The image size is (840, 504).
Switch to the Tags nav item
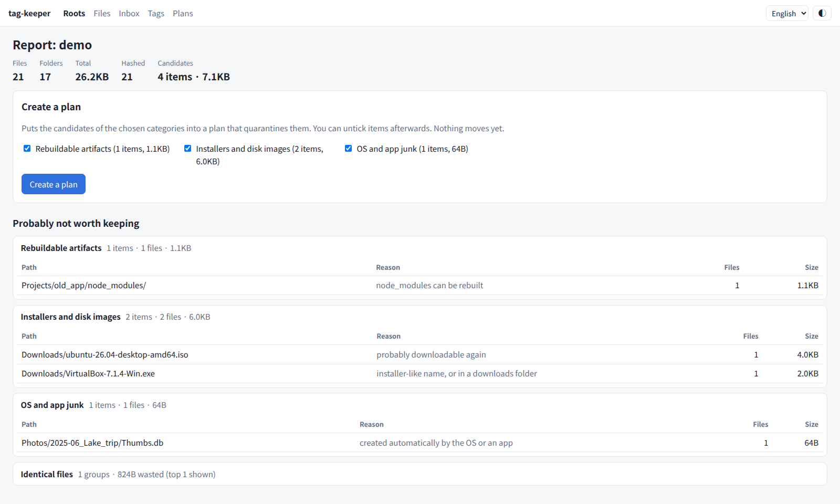click(x=156, y=13)
